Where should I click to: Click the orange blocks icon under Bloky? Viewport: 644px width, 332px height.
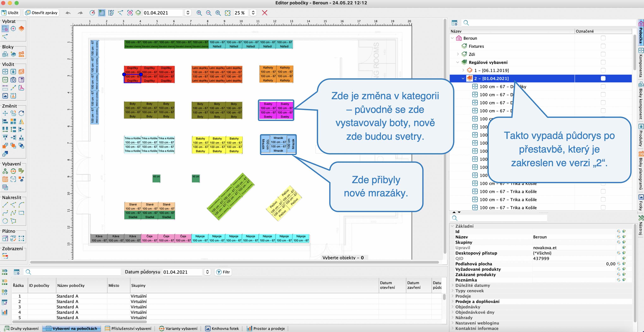click(x=21, y=54)
